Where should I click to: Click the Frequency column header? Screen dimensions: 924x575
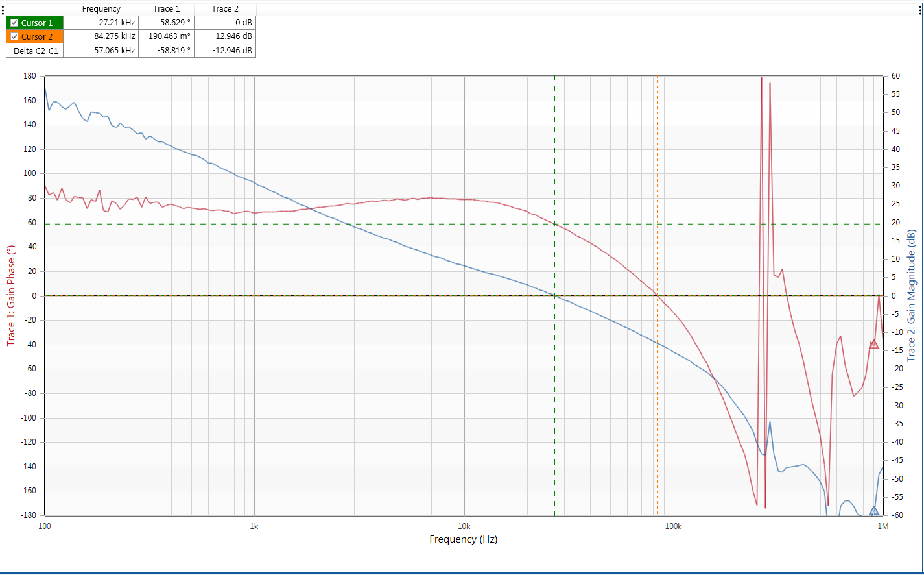click(101, 9)
